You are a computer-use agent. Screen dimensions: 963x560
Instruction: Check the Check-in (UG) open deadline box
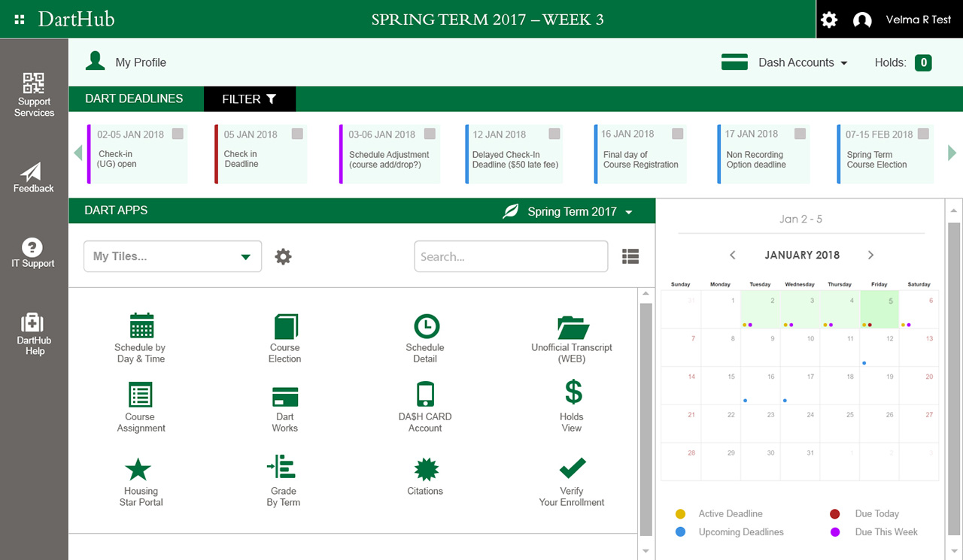[178, 134]
